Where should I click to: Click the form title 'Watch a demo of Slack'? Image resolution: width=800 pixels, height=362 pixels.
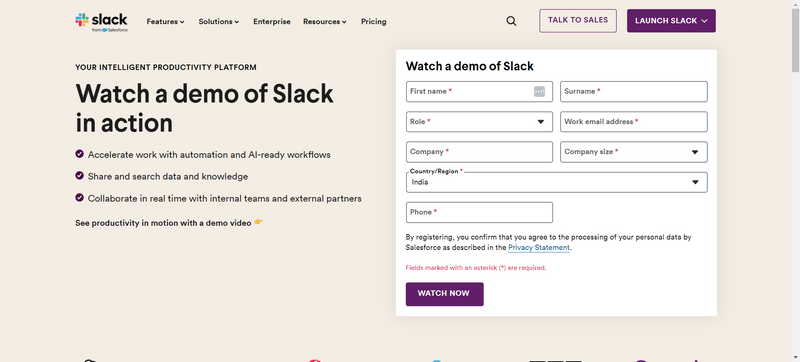(x=469, y=66)
